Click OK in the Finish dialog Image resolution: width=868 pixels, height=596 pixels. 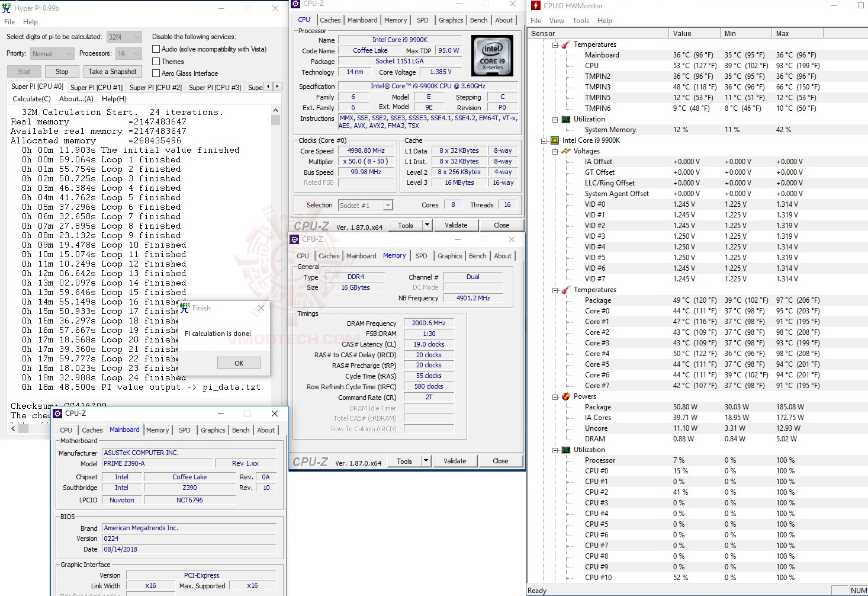[239, 363]
